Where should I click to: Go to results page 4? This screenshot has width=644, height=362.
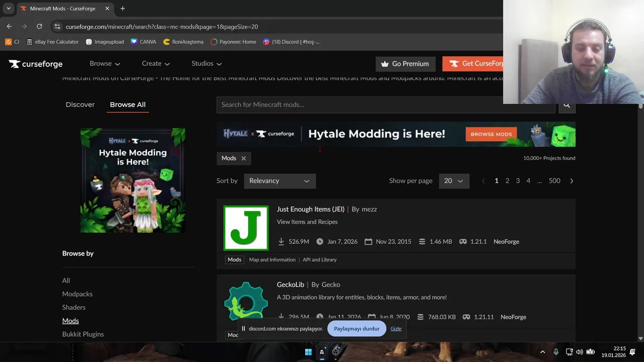point(528,181)
